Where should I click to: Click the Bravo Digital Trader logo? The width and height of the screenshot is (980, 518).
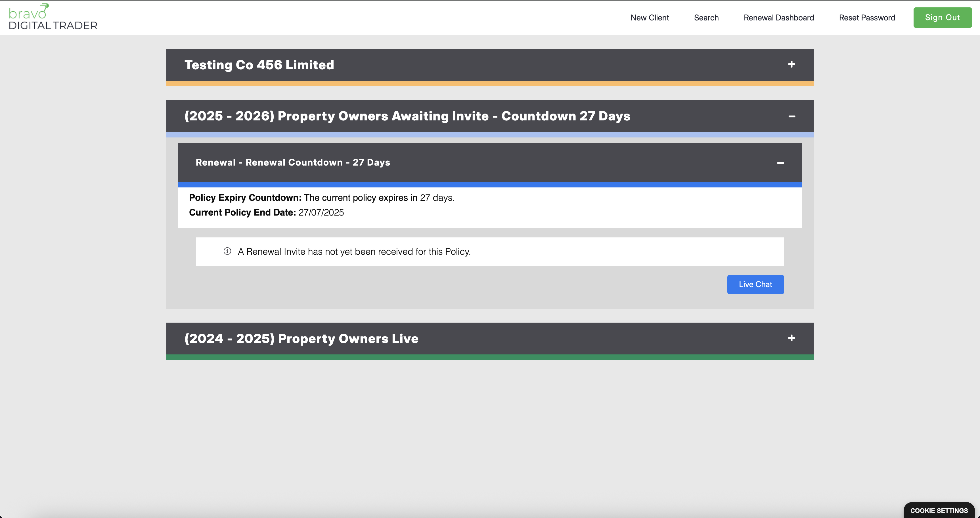53,18
